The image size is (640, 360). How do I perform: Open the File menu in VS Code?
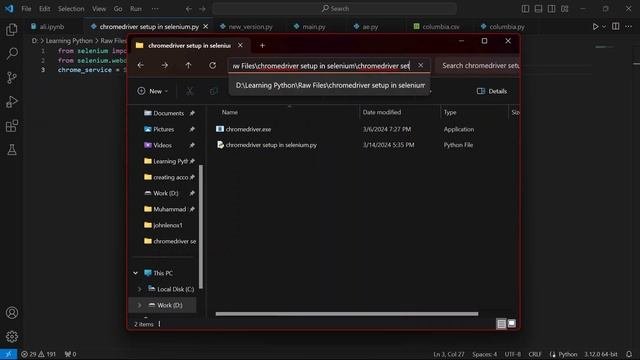26,9
